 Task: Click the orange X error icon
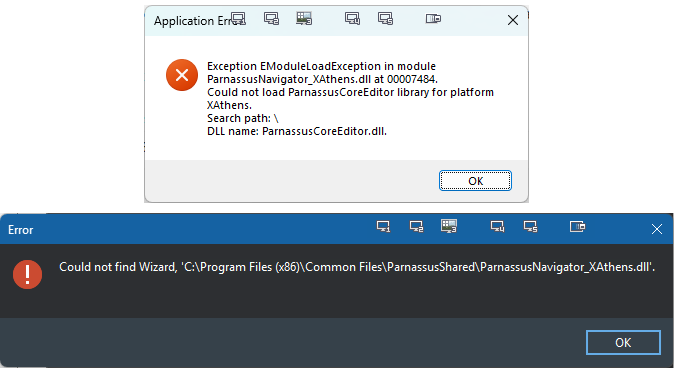tap(182, 75)
